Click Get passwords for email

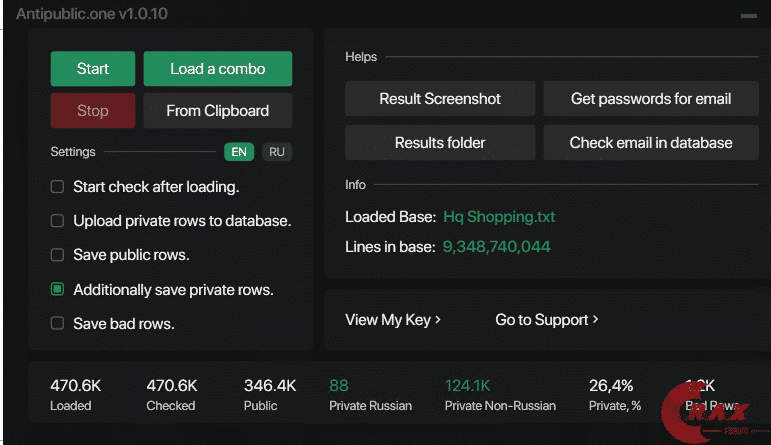pos(651,99)
